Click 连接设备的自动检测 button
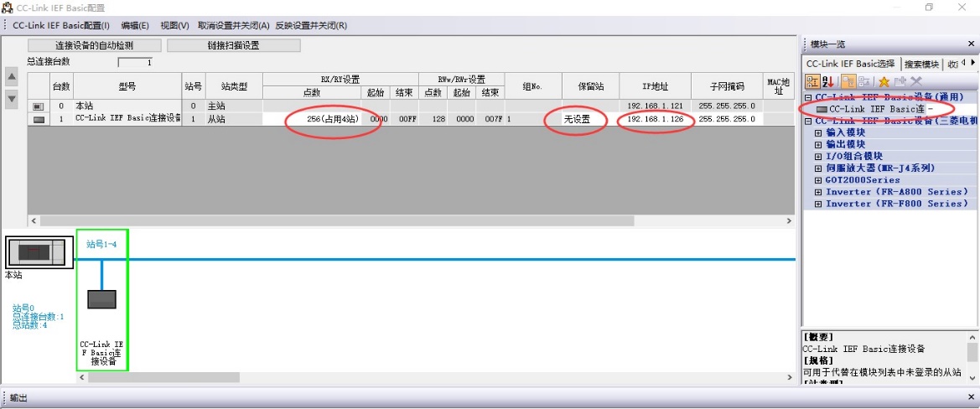Image resolution: width=980 pixels, height=409 pixels. point(95,45)
